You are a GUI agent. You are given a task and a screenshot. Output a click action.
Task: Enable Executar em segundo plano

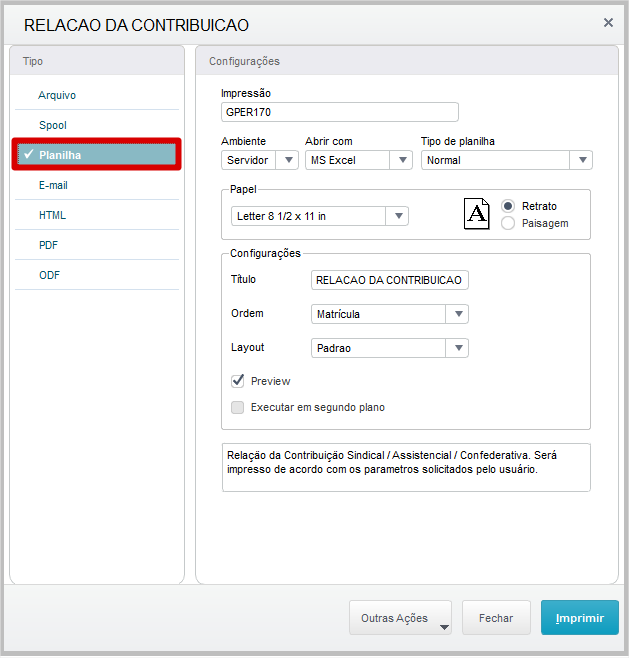tap(238, 407)
